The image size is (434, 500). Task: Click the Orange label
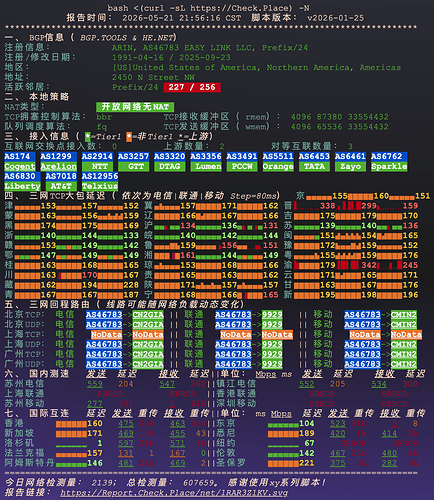[278, 166]
